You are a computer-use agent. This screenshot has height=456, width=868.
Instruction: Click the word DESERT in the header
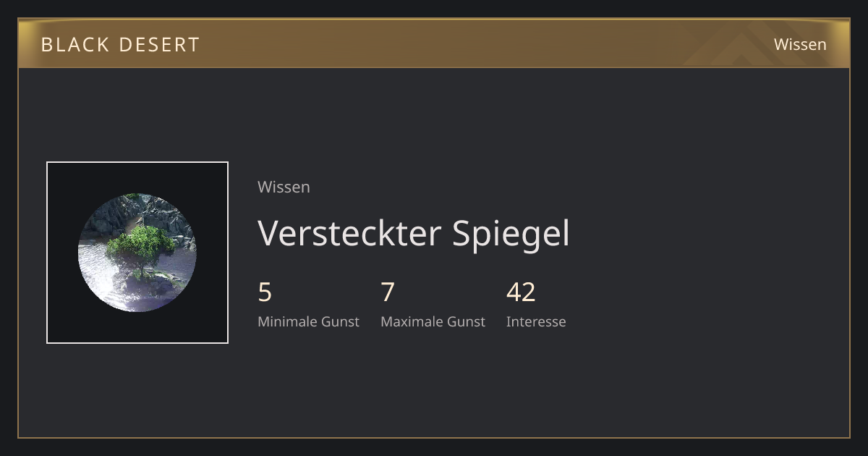point(159,45)
